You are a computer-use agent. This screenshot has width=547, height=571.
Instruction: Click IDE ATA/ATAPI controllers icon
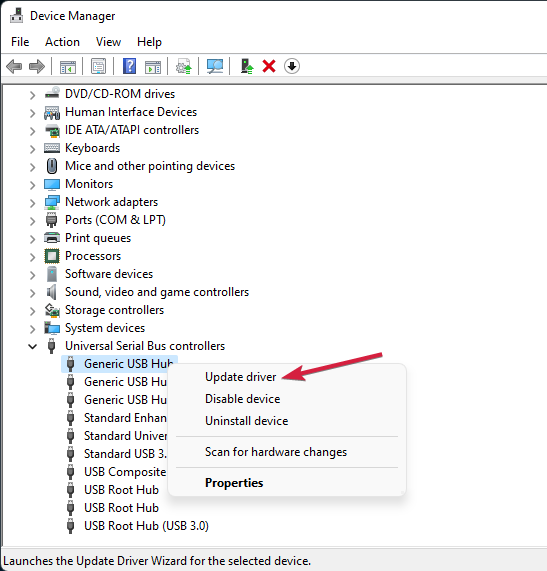pyautogui.click(x=52, y=130)
